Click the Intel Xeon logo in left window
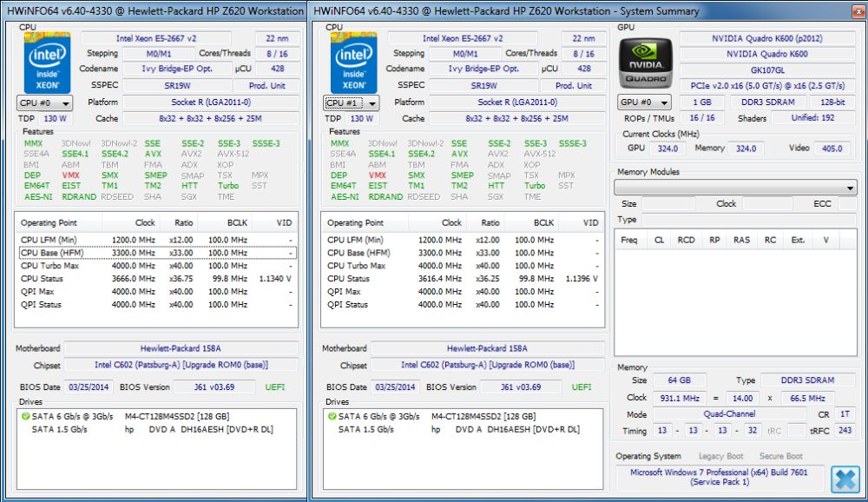The height and width of the screenshot is (502, 868). coord(47,62)
